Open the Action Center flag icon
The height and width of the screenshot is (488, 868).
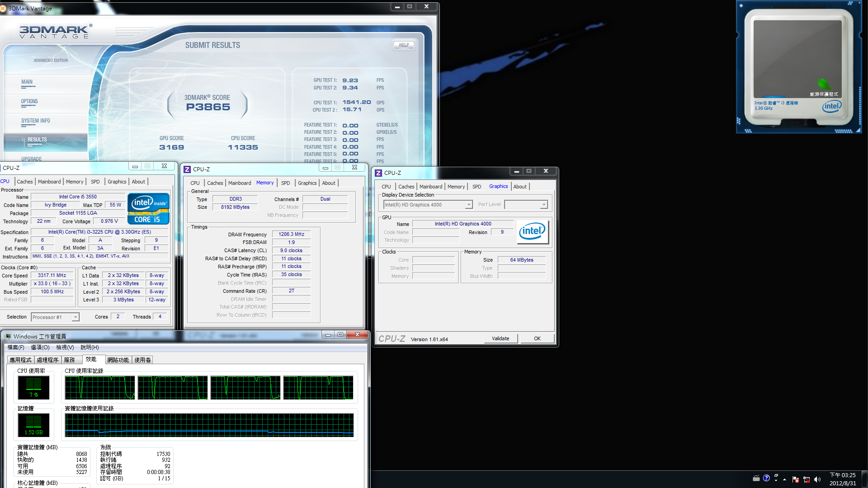click(796, 479)
